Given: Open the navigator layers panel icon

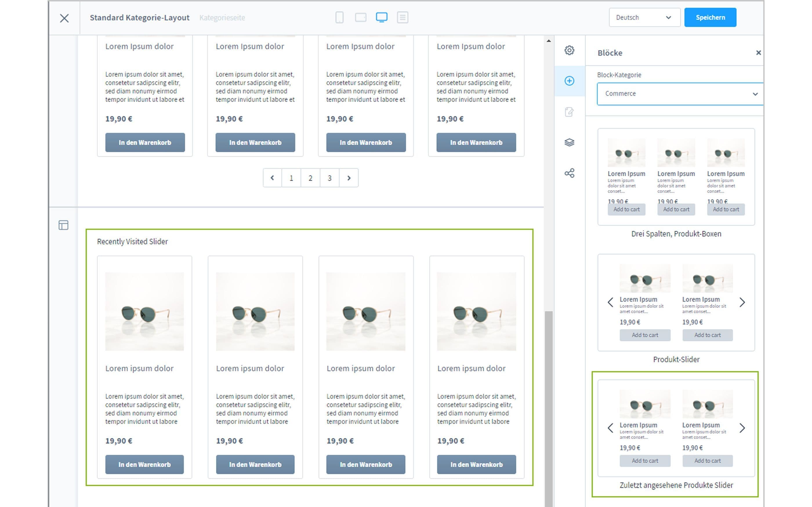Looking at the screenshot, I should point(569,142).
